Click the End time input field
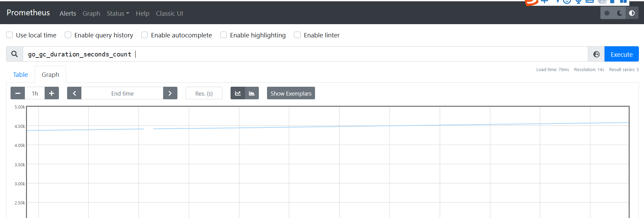Viewport: 644px width, 218px height. pos(122,93)
